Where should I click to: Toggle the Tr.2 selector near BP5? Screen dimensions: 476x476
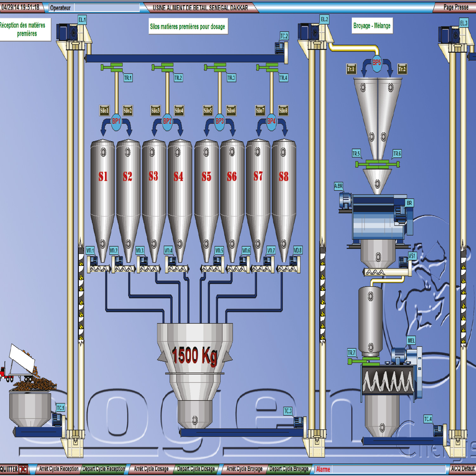coord(402,69)
